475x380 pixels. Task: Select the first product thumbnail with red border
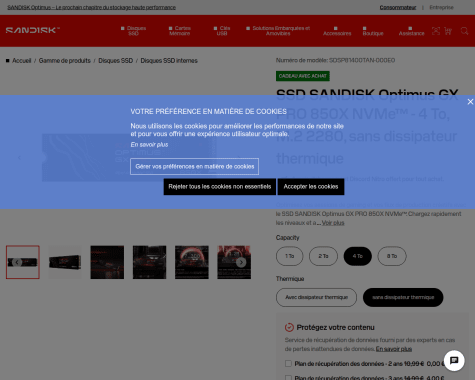pos(23,262)
